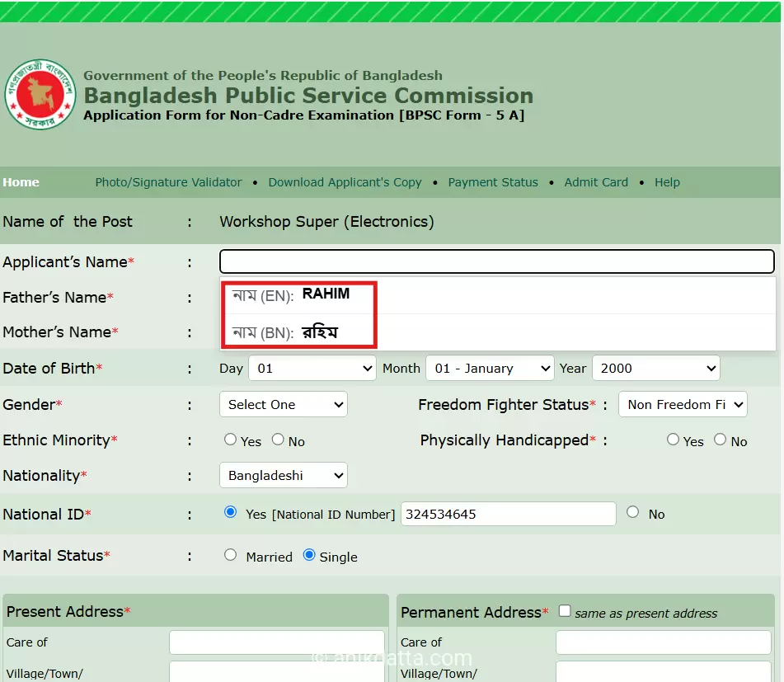
Task: Select Yes for Physically Handicapped
Action: click(673, 440)
